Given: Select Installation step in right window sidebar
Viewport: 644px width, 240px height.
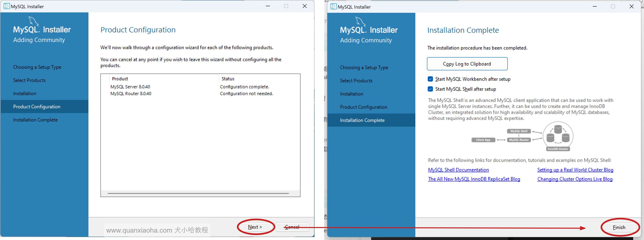Looking at the screenshot, I should (x=351, y=94).
